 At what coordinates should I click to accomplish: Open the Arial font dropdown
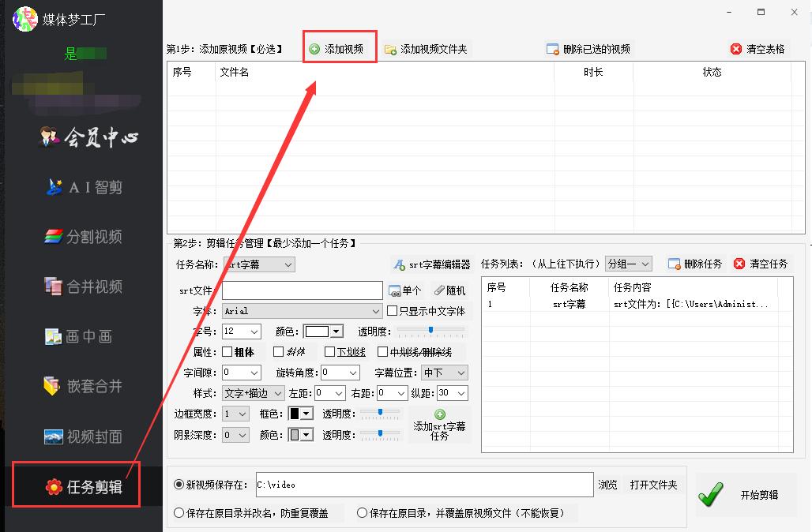tap(303, 310)
